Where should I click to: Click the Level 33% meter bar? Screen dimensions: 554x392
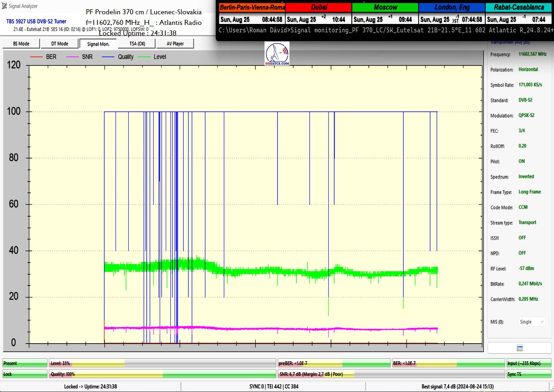coord(162,363)
